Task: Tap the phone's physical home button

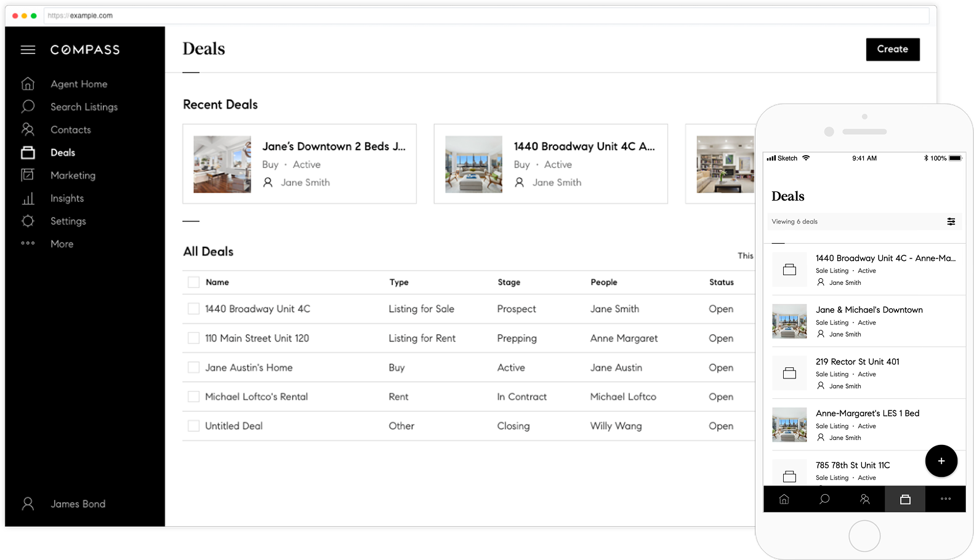Action: tap(864, 536)
